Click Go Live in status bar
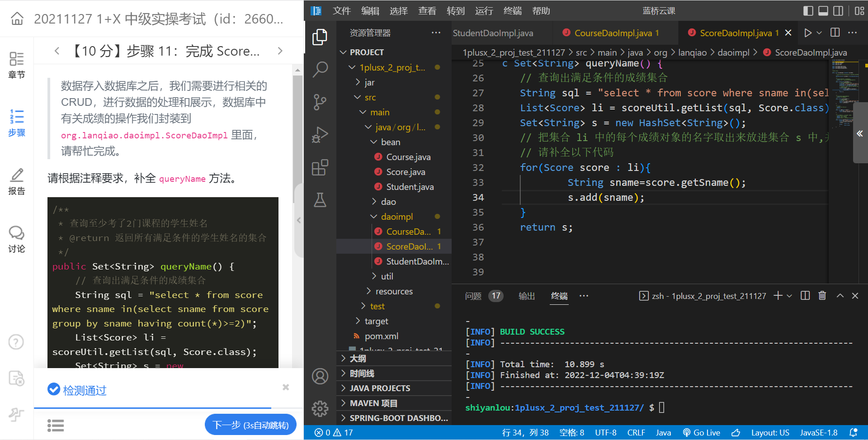This screenshot has width=868, height=440. [701, 433]
